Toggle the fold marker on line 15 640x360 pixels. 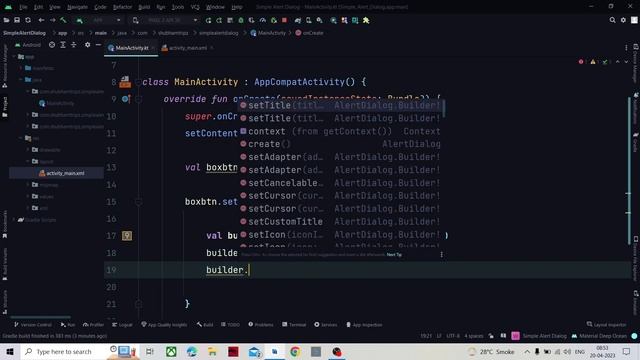[x=139, y=202]
